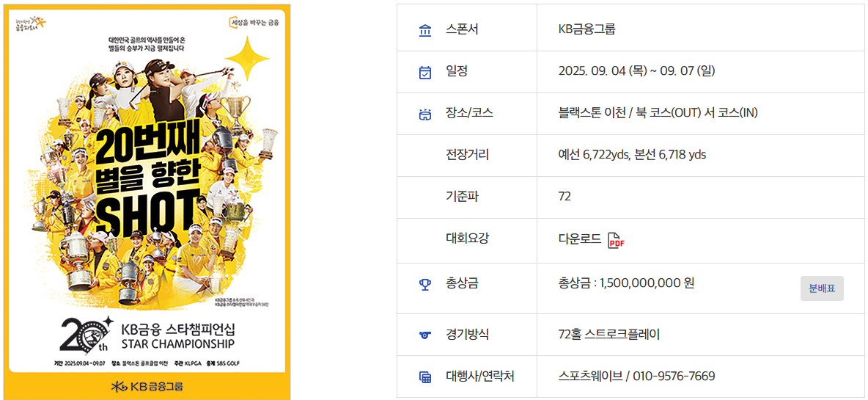Click the venue icon beside 장소/코스

pos(424,114)
